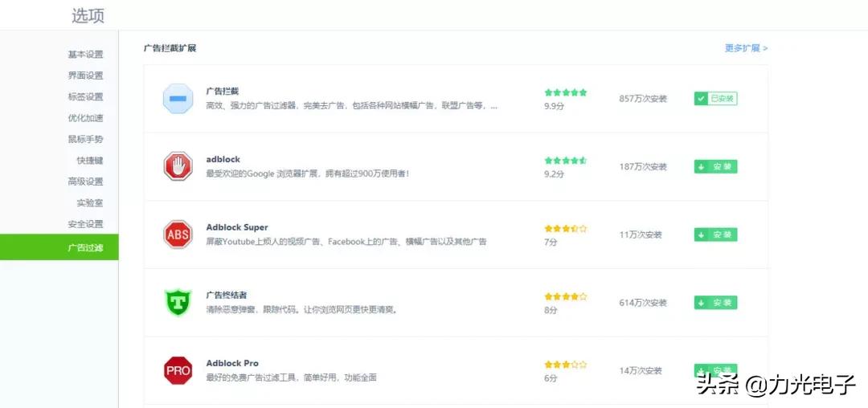Click the 广告拦截 extension title
The width and height of the screenshot is (868, 408).
pos(222,92)
